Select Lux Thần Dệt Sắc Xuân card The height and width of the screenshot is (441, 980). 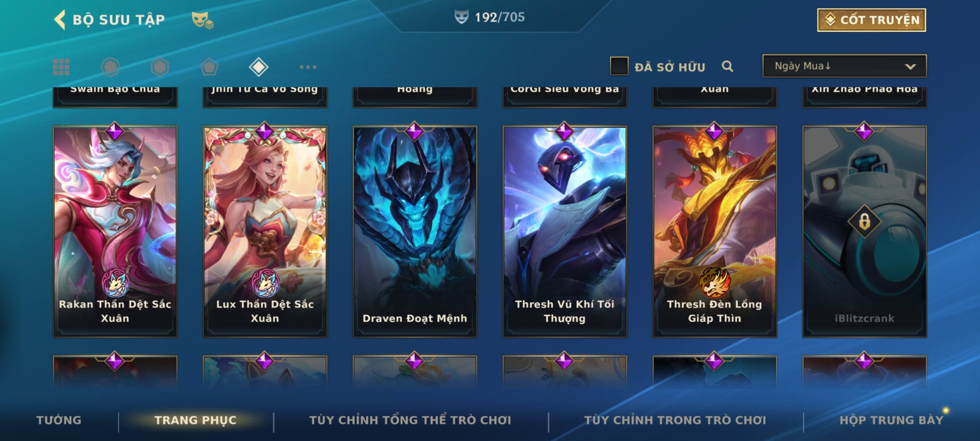265,231
